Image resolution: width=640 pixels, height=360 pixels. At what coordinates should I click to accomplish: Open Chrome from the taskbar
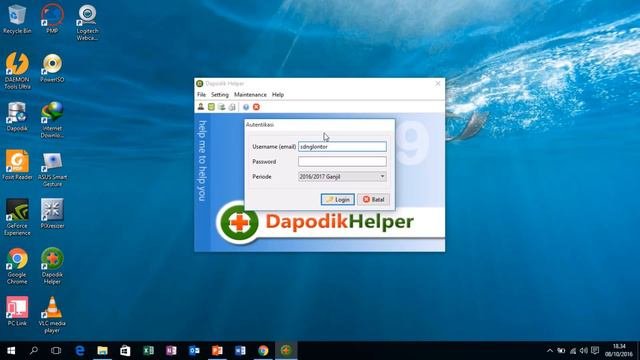click(263, 351)
